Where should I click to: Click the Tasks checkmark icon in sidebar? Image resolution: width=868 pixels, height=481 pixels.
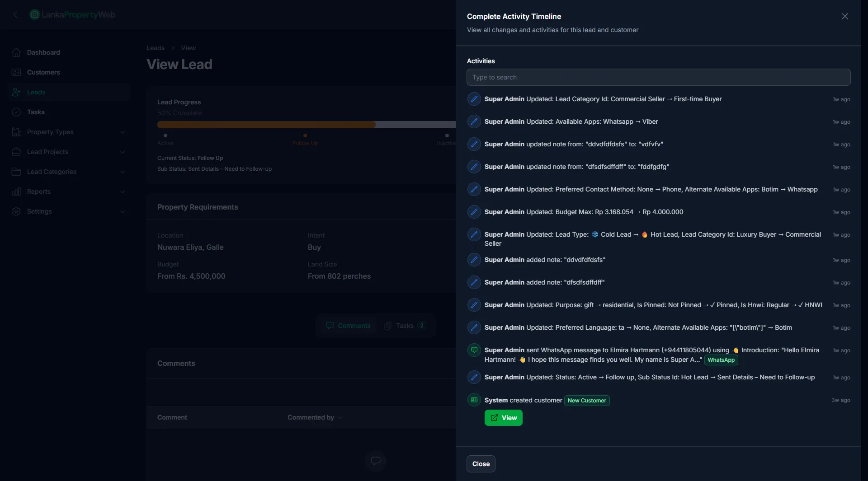(x=16, y=112)
